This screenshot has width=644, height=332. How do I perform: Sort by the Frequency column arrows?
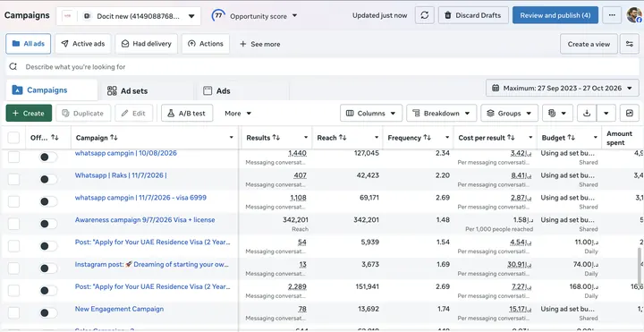pyautogui.click(x=428, y=138)
